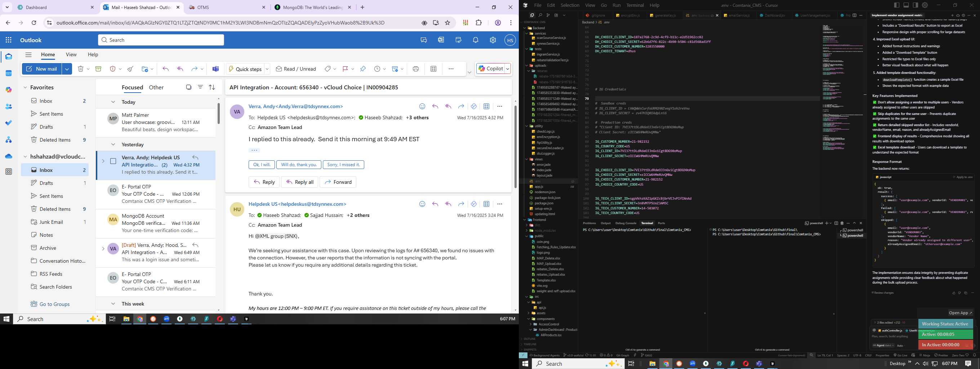Open the Search icon in Cursor activity bar
This screenshot has width=980, height=369.
(540, 15)
